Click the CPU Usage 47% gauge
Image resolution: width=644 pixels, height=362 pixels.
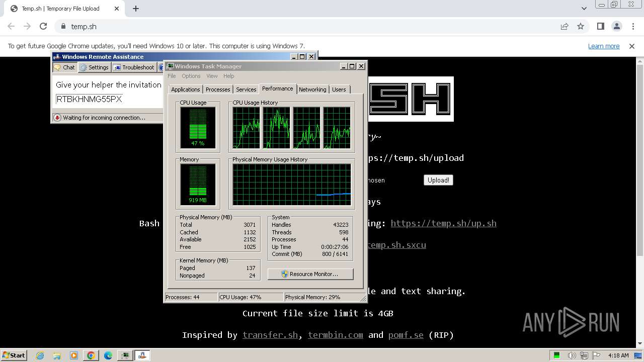coord(198,128)
